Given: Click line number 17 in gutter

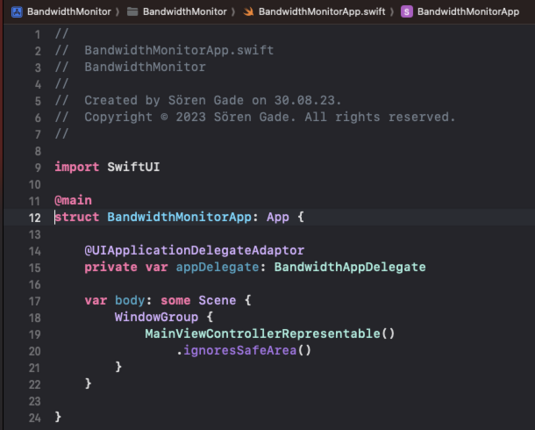Looking at the screenshot, I should click(x=34, y=301).
